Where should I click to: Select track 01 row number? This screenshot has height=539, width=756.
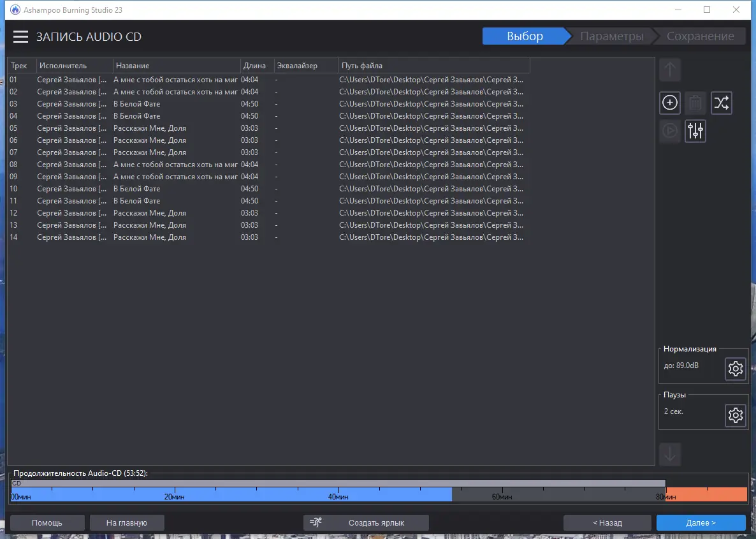click(13, 80)
